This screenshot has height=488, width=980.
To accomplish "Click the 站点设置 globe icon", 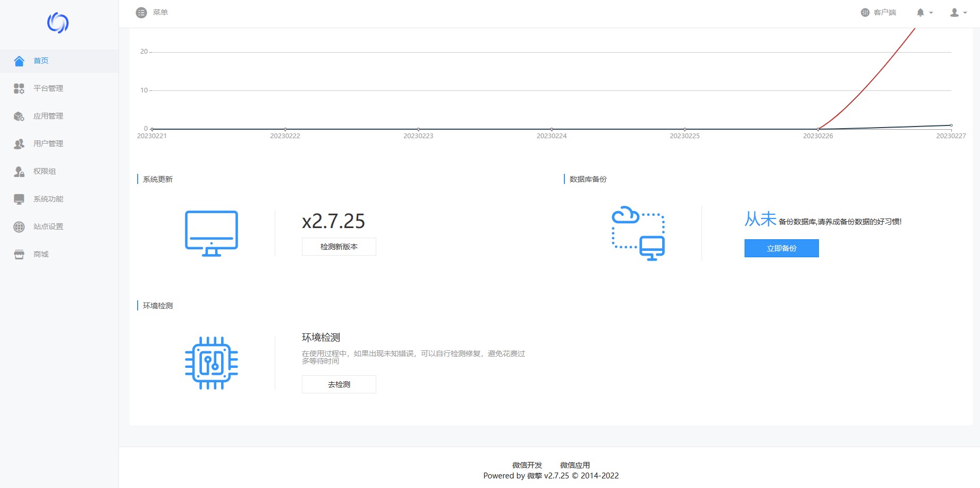I will click(x=19, y=226).
